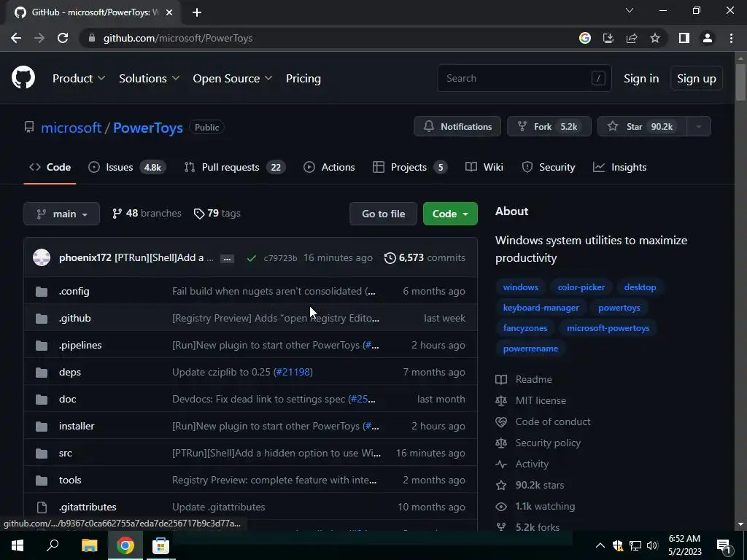The width and height of the screenshot is (747, 560).
Task: Open Chrome profile avatar icon
Action: point(708,38)
